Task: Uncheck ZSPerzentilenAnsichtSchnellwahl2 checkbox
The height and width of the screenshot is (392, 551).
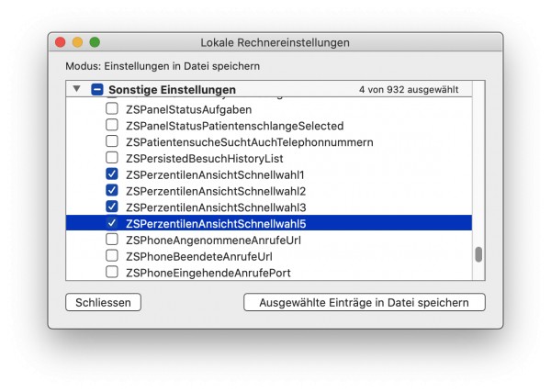Action: (x=112, y=190)
